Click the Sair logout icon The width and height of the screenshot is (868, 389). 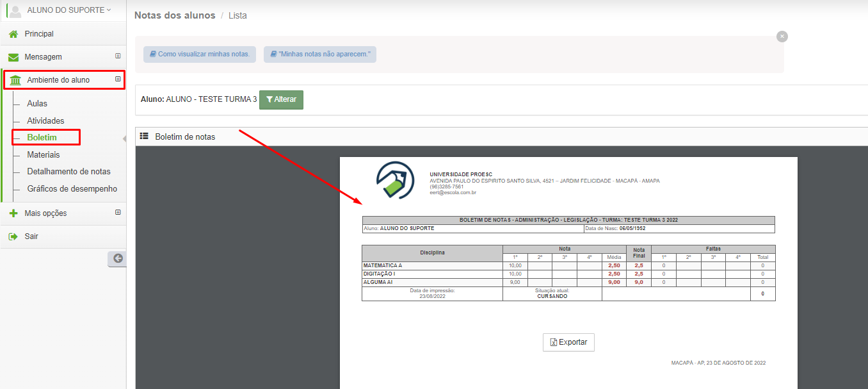pyautogui.click(x=13, y=236)
